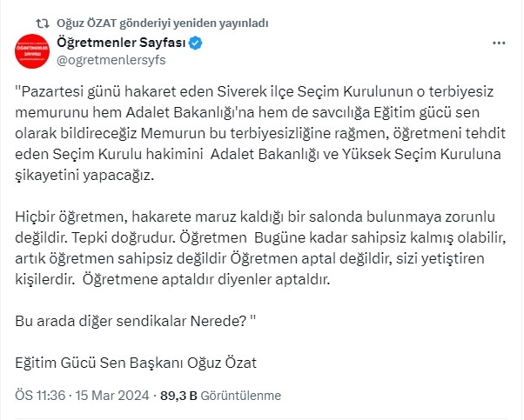Click the 89,3 B view count
Viewport: 524px width, 420px height.
click(x=178, y=396)
